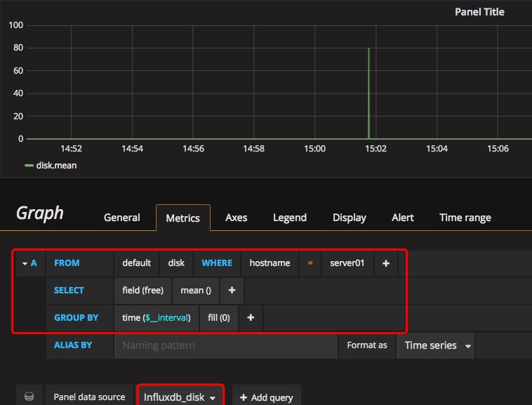Viewport: 532px width, 405px height.
Task: Switch to the Display tab
Action: click(349, 218)
